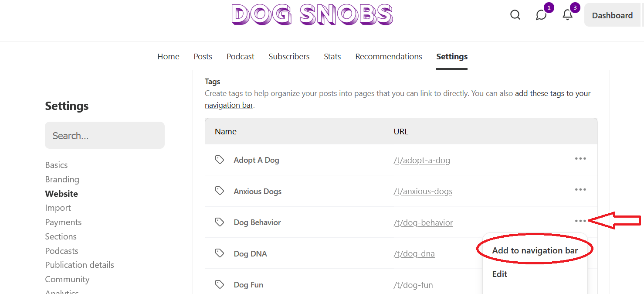Click the tag icon beside Dog Behavior

(220, 222)
